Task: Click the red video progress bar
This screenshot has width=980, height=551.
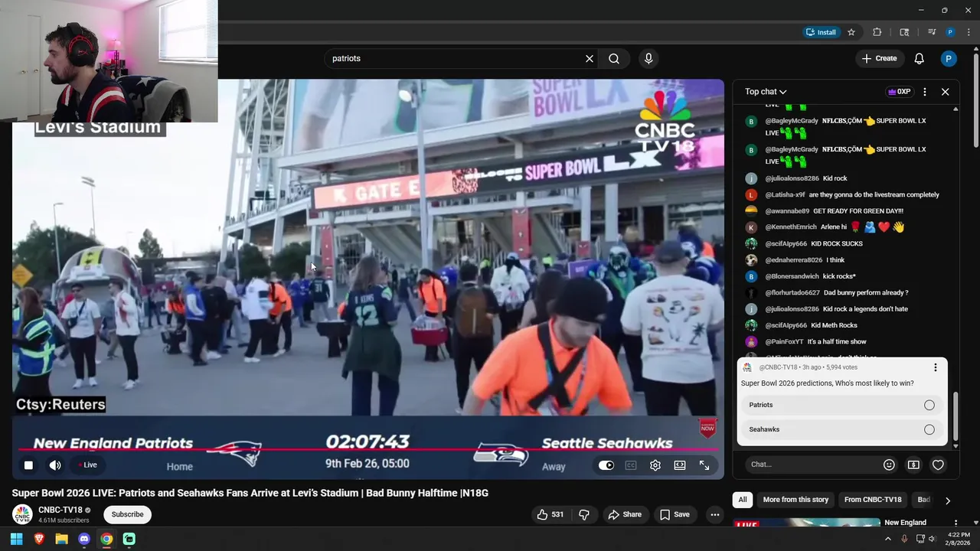Action: point(367,450)
